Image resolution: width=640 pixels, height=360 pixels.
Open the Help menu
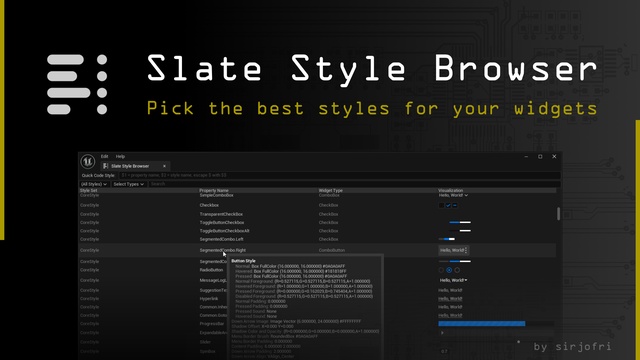tap(120, 156)
